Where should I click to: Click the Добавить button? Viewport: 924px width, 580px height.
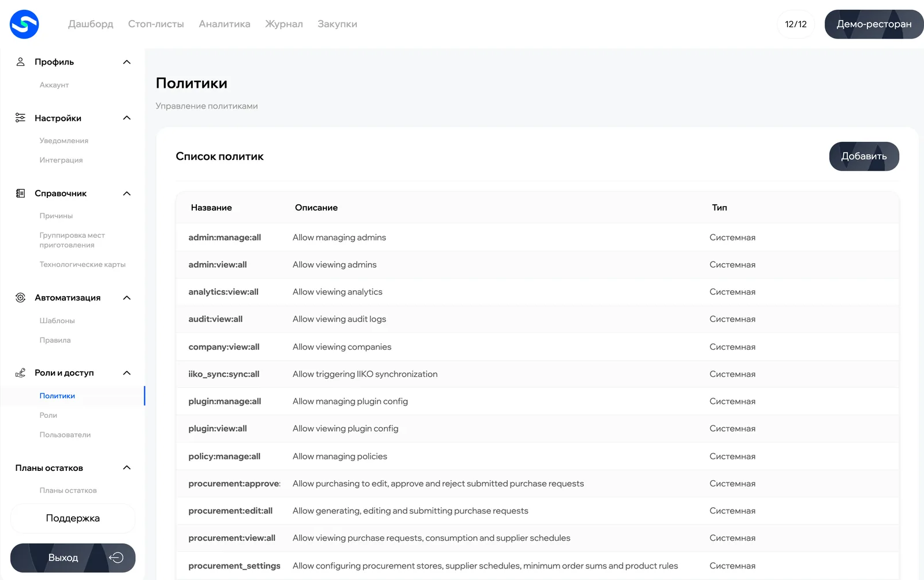pyautogui.click(x=864, y=156)
